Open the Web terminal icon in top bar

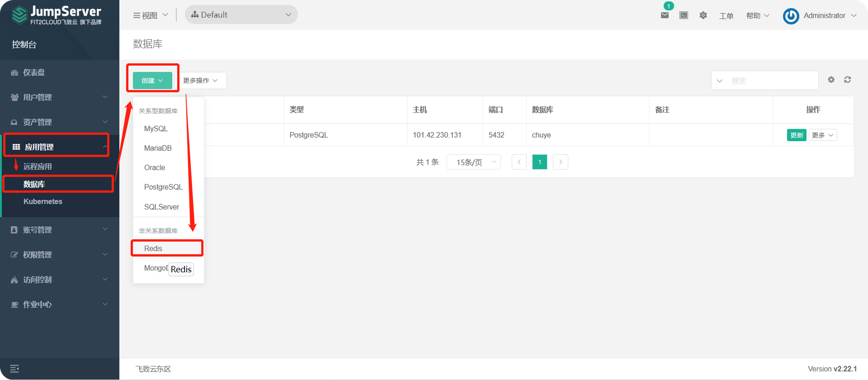(x=684, y=15)
